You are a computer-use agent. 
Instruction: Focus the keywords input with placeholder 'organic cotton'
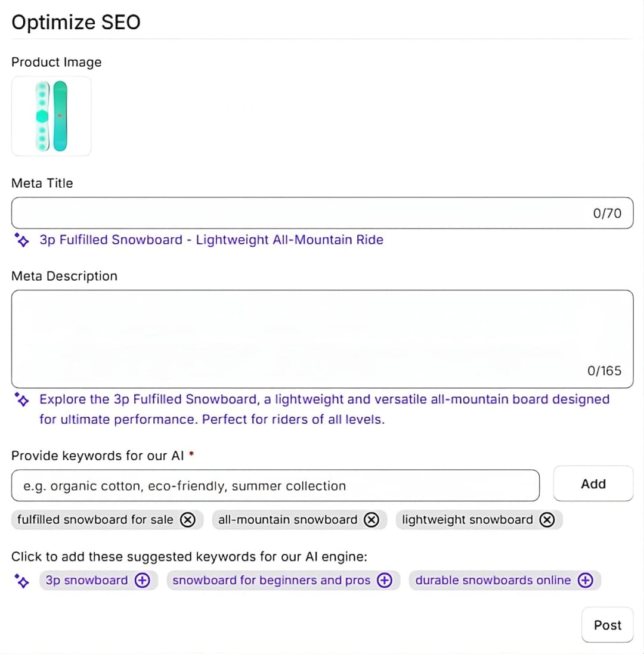[x=275, y=486]
